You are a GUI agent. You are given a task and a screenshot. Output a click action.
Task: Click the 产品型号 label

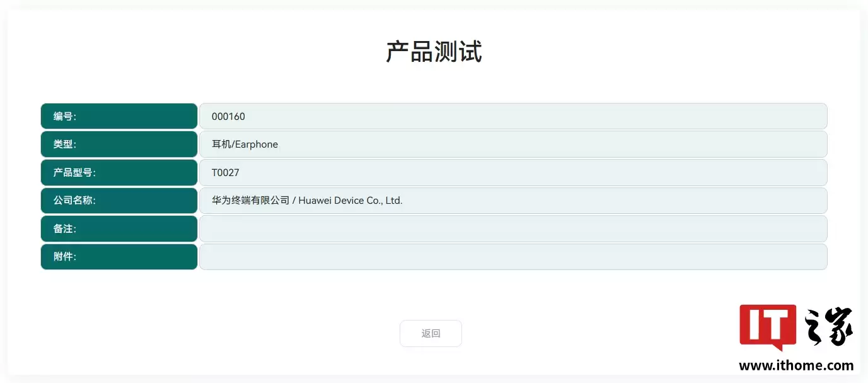point(119,172)
